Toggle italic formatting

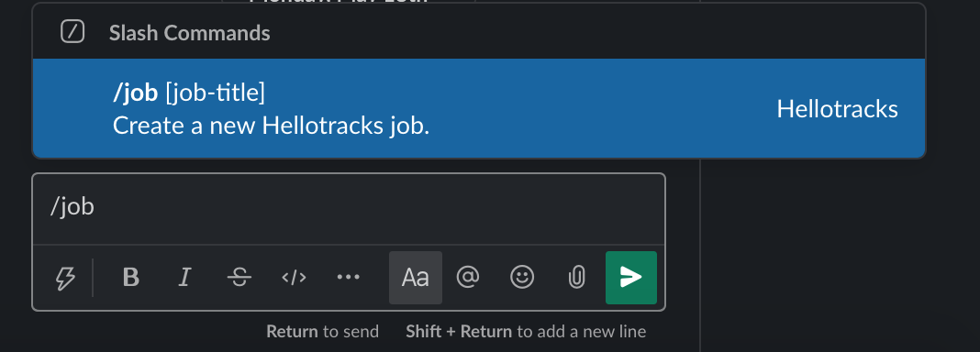[x=184, y=277]
